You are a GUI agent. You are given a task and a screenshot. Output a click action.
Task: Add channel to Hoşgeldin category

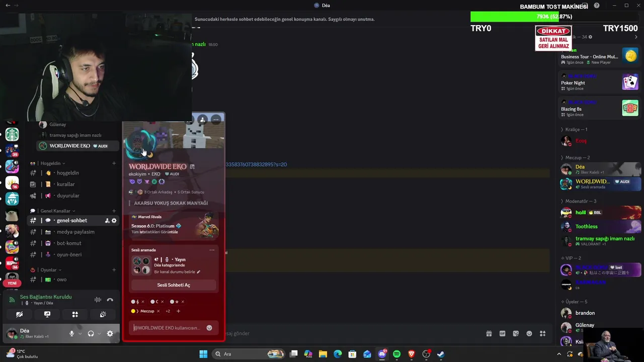(x=114, y=163)
